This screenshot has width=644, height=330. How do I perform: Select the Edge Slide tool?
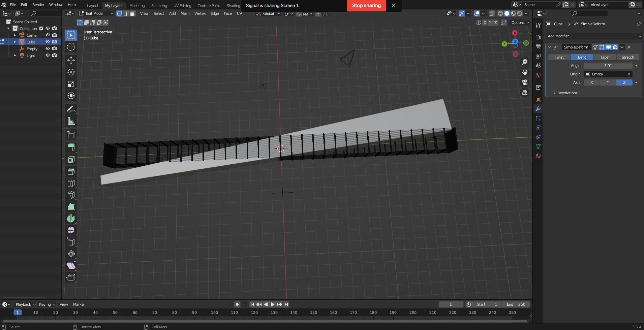[71, 242]
